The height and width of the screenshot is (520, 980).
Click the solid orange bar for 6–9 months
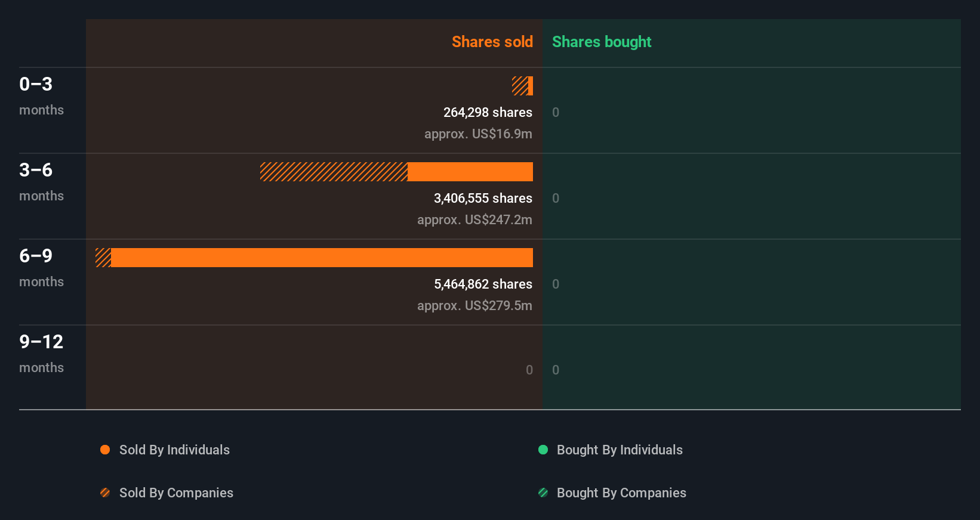tap(322, 258)
